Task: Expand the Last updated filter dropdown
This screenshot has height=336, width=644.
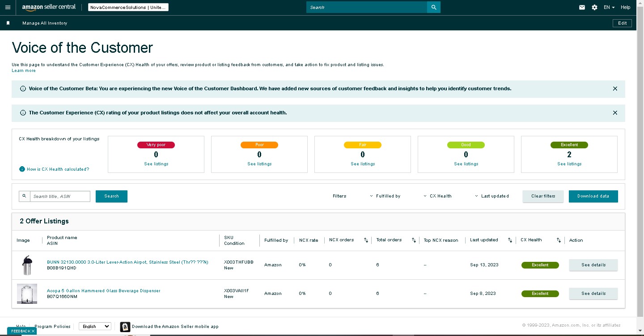Action: [491, 196]
